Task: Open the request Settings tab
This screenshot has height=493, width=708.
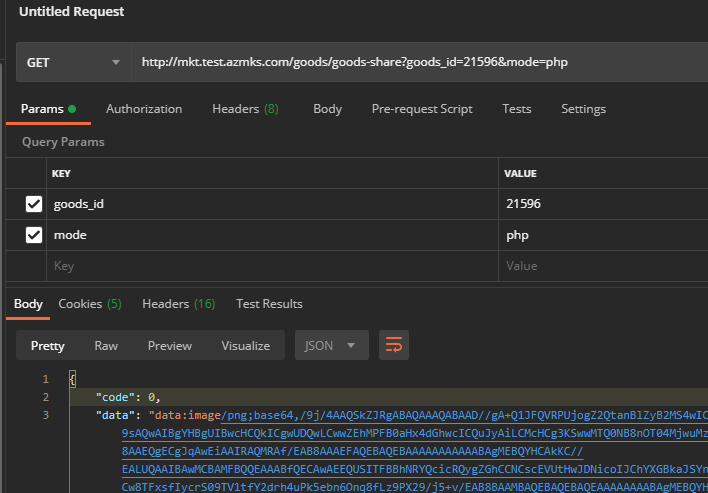Action: pos(583,109)
